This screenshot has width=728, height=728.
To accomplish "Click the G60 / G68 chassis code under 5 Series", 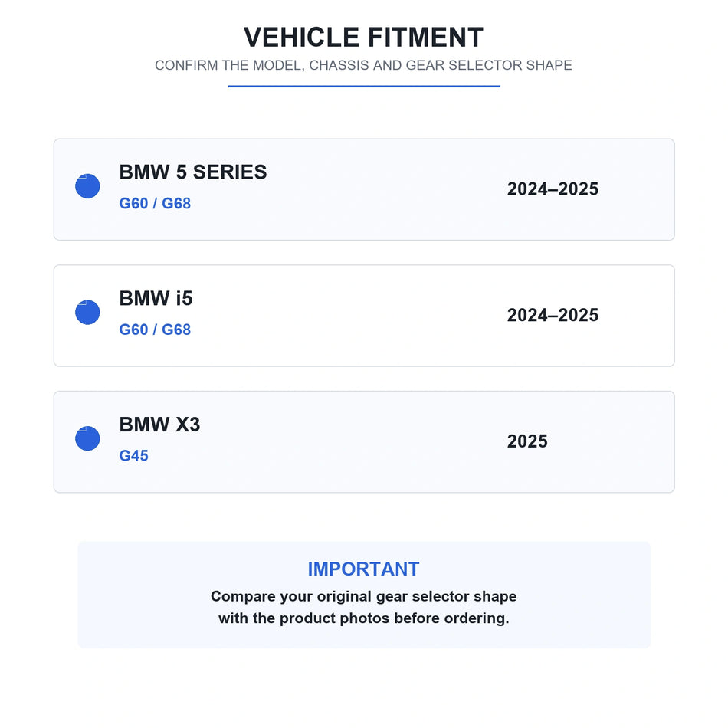I will coord(155,203).
